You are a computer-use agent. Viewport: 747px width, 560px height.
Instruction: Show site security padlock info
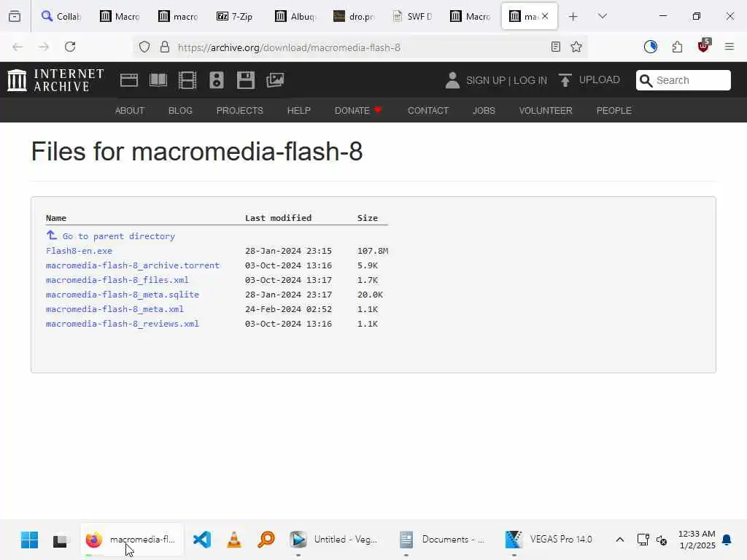165,47
